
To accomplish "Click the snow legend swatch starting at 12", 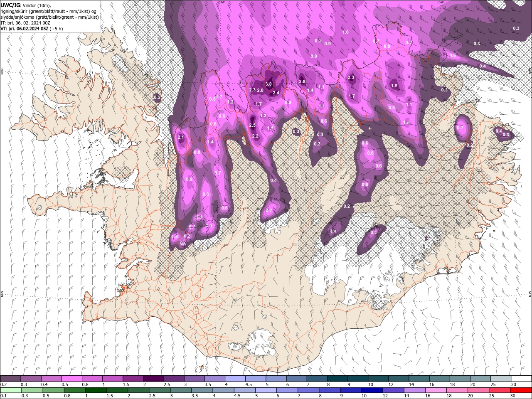I will 399,379.
